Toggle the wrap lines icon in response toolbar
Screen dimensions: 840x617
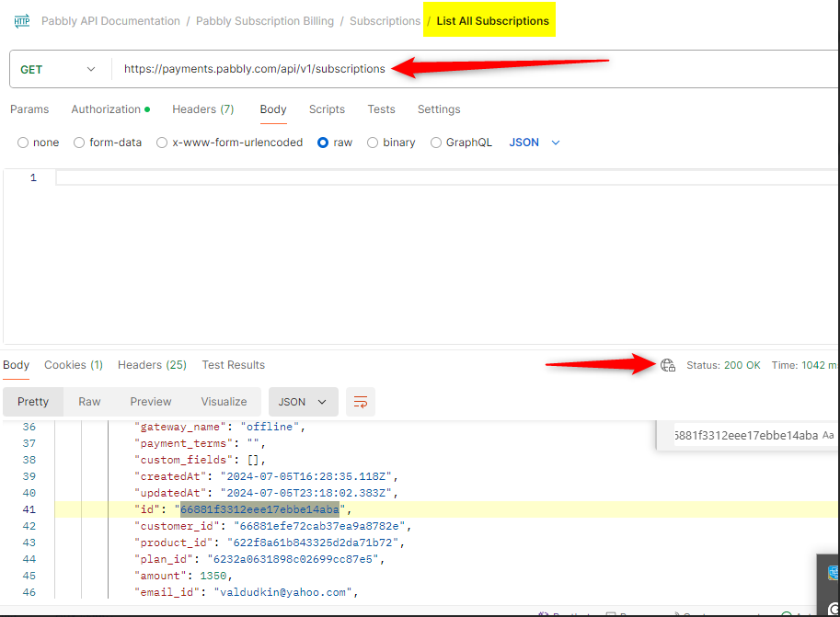(361, 402)
